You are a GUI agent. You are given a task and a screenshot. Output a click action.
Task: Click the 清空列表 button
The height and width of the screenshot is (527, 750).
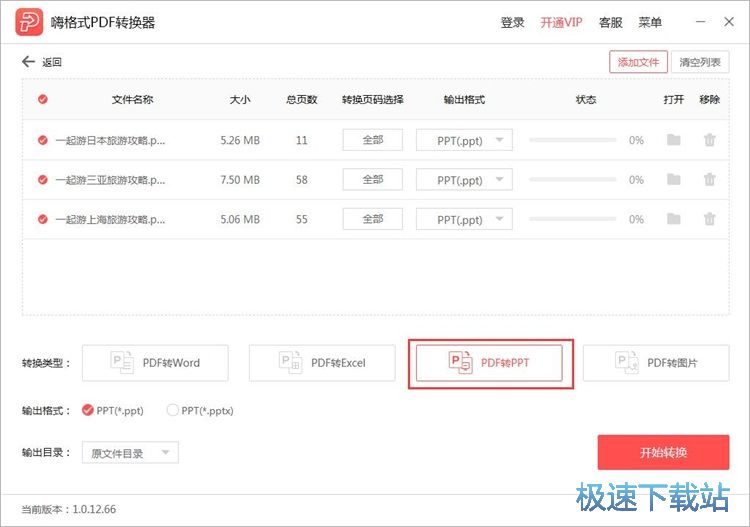pos(700,62)
